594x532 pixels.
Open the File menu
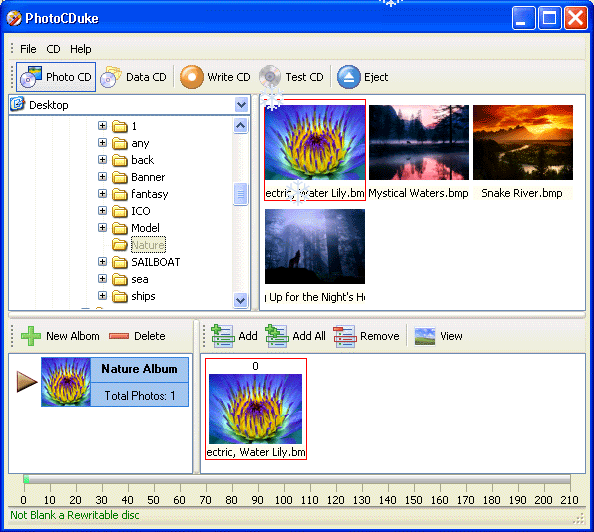click(x=28, y=49)
